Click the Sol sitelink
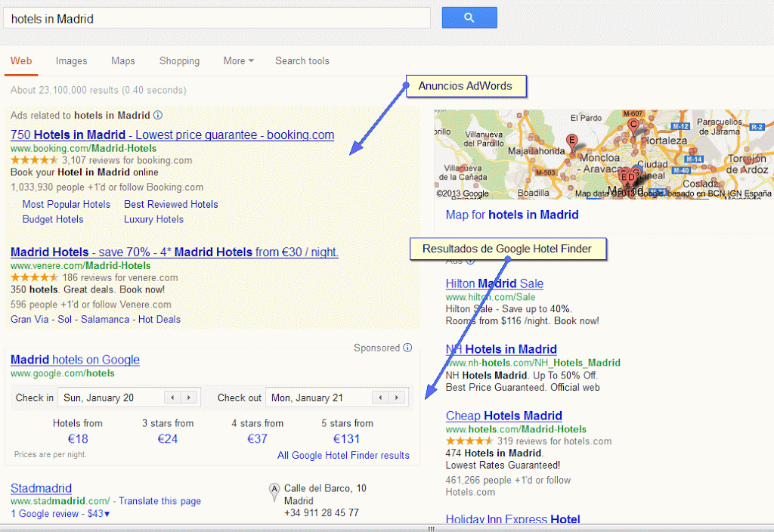The height and width of the screenshot is (532, 774). (x=65, y=319)
